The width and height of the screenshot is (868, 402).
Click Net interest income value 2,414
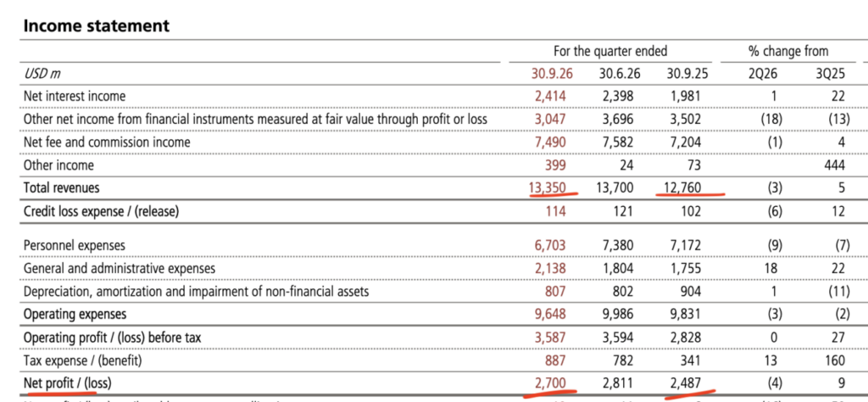[550, 96]
